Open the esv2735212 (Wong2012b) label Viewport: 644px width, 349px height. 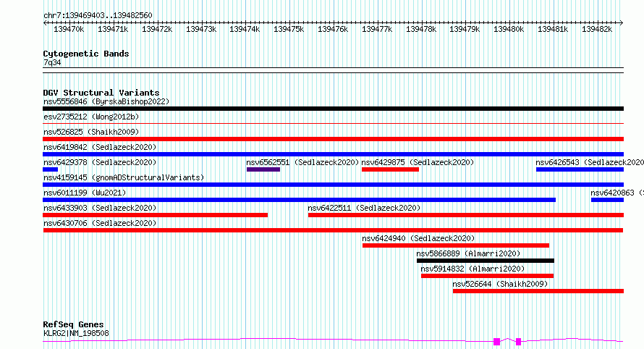(x=91, y=117)
